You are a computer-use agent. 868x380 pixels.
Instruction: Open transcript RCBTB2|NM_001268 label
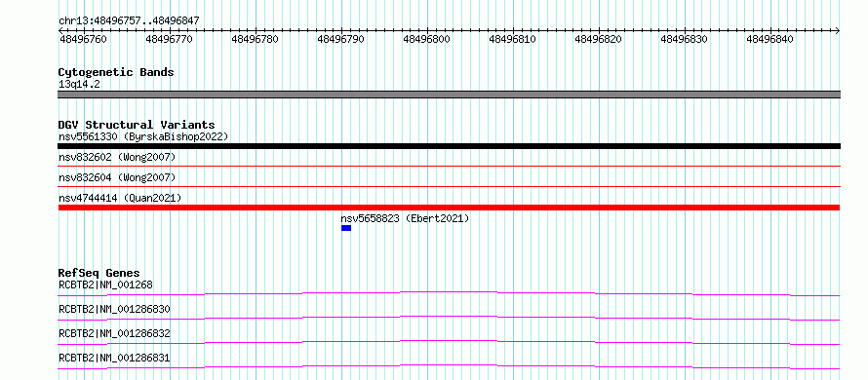105,285
